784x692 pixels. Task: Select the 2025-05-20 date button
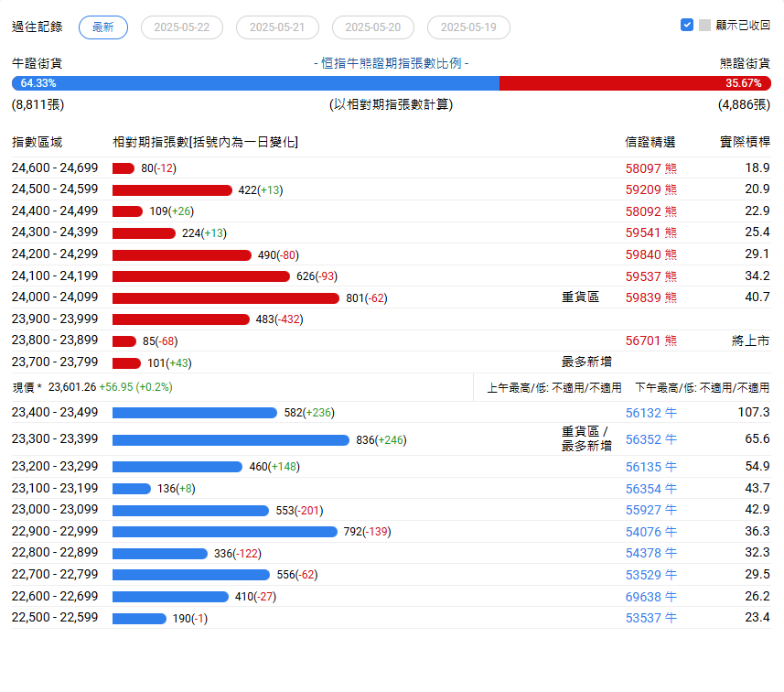(372, 27)
